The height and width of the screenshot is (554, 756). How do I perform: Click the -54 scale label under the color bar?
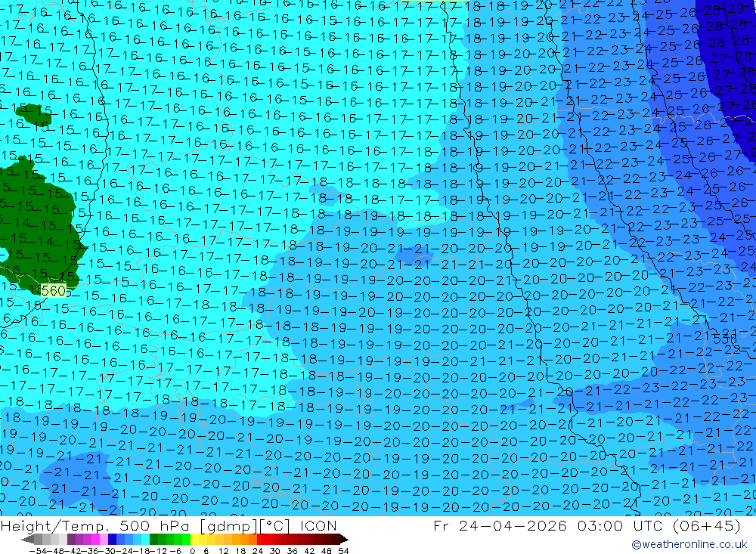coord(38,551)
